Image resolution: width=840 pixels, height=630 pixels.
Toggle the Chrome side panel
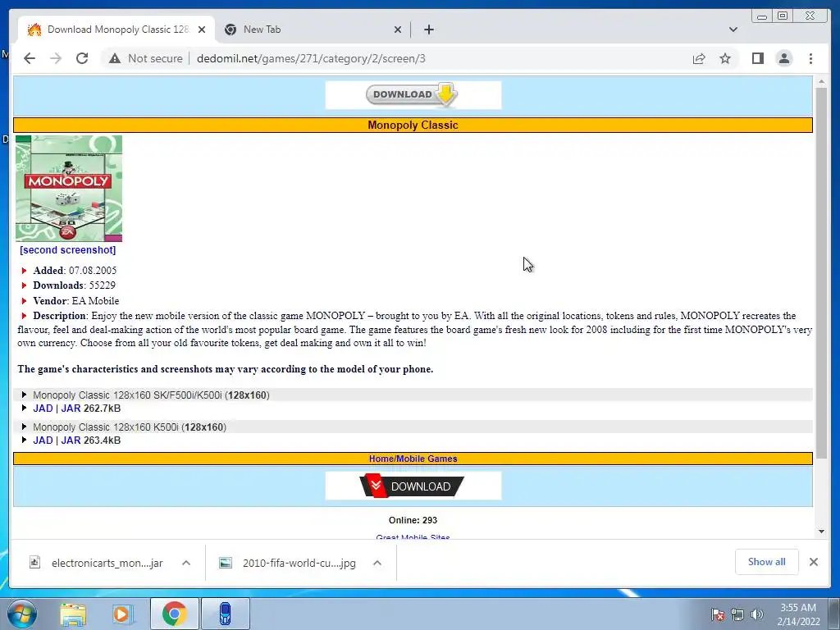pyautogui.click(x=757, y=58)
